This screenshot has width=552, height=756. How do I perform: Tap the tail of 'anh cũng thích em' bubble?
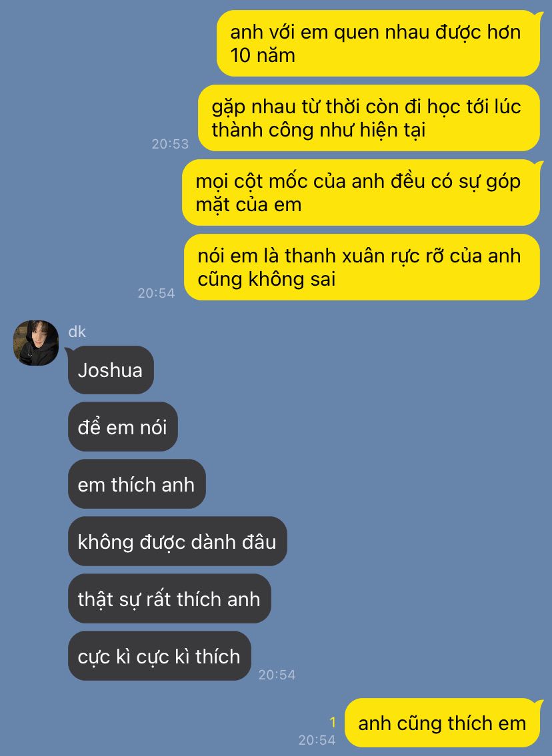539,704
